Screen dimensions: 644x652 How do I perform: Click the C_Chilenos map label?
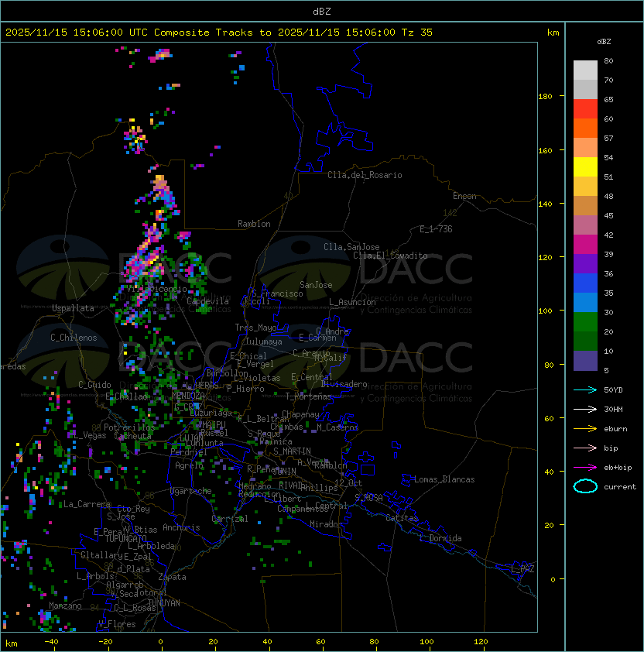coord(74,338)
